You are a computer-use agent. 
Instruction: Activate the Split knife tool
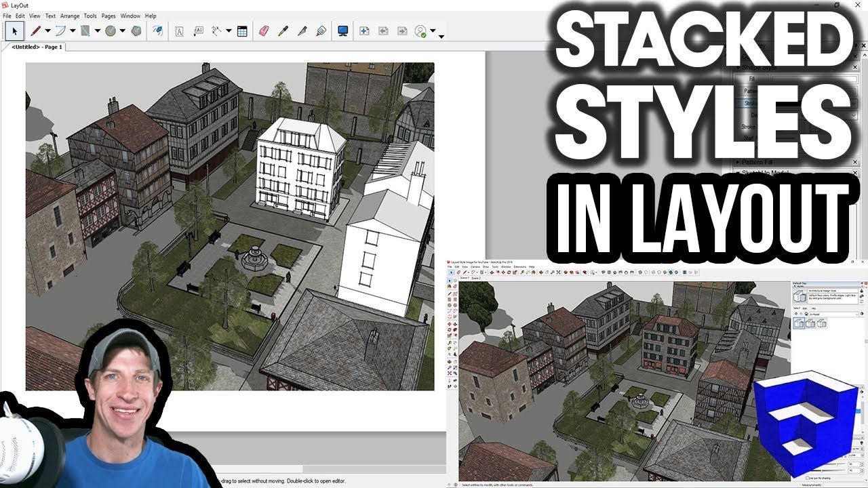(x=302, y=30)
